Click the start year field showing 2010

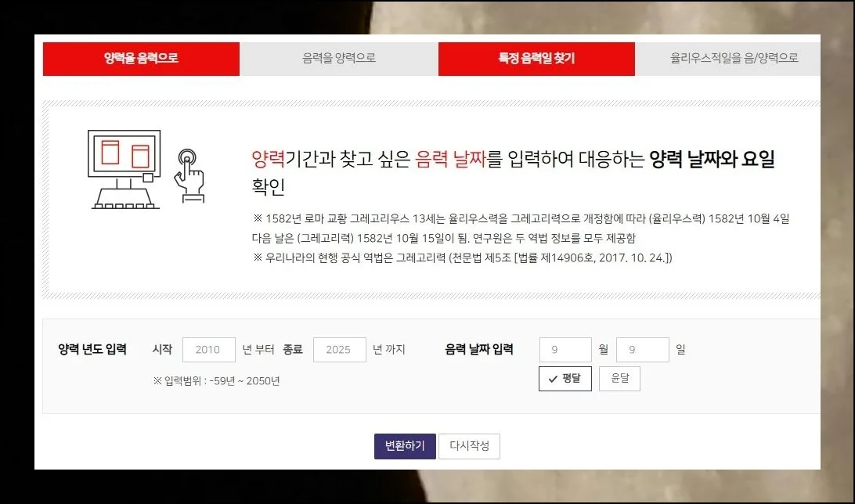tap(208, 350)
